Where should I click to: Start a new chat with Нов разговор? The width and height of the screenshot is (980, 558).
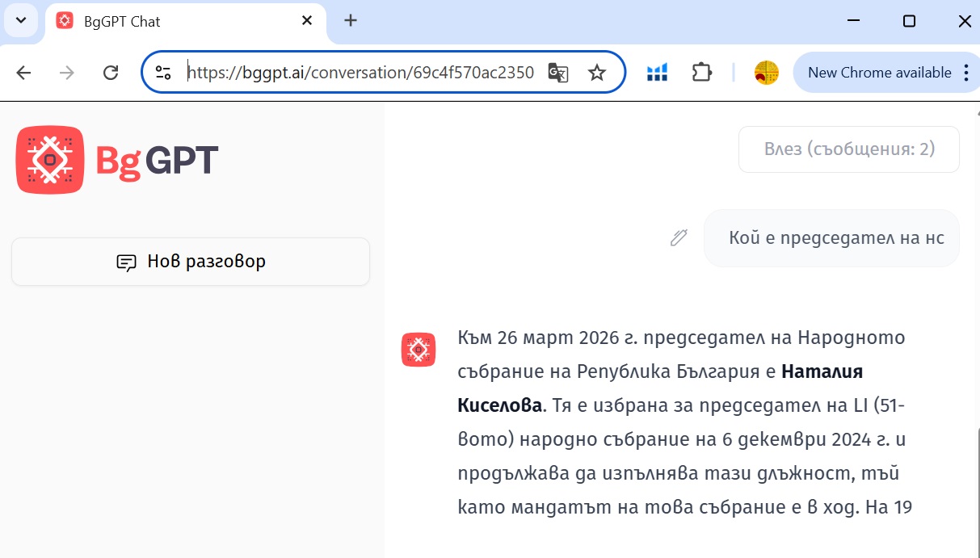point(191,262)
